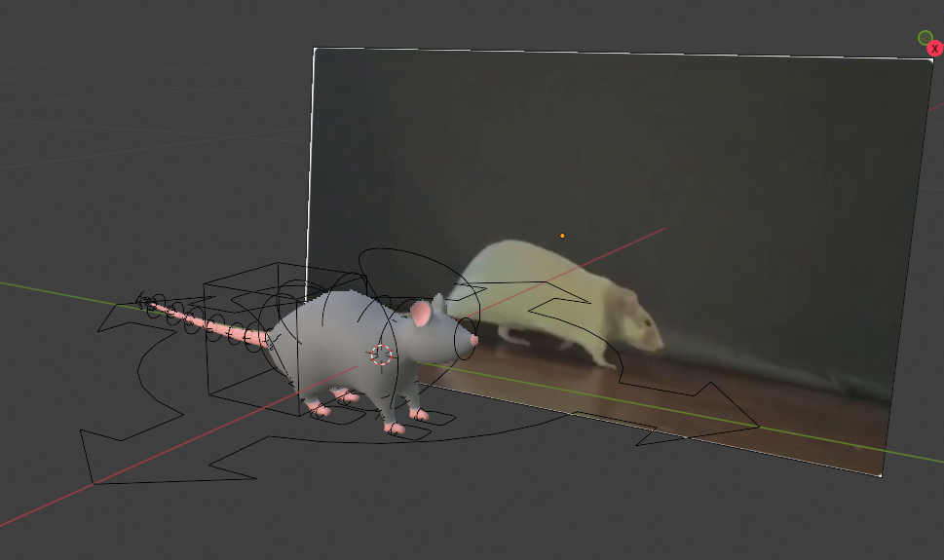The image size is (944, 560).
Task: Select the circular nose control on rat's snout
Action: coord(464,338)
